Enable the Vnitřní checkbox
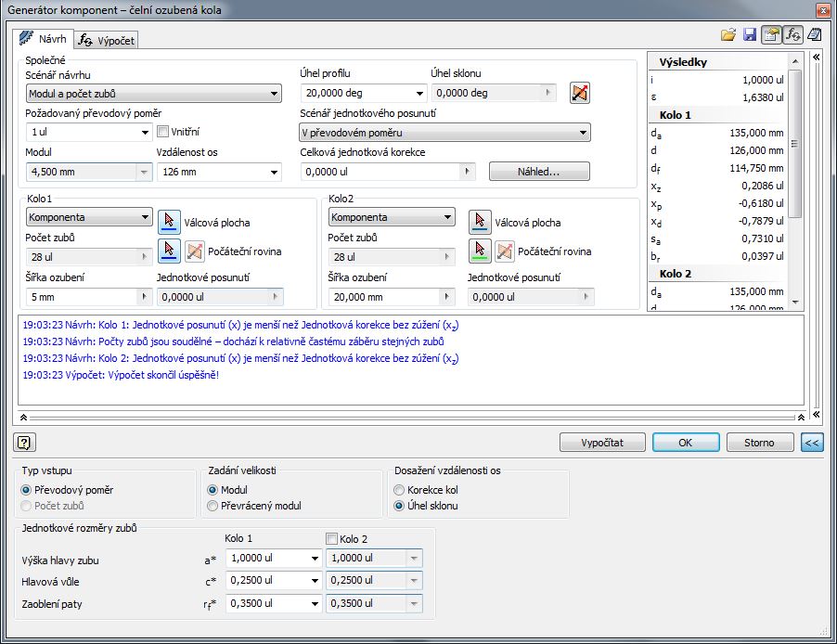 (163, 132)
